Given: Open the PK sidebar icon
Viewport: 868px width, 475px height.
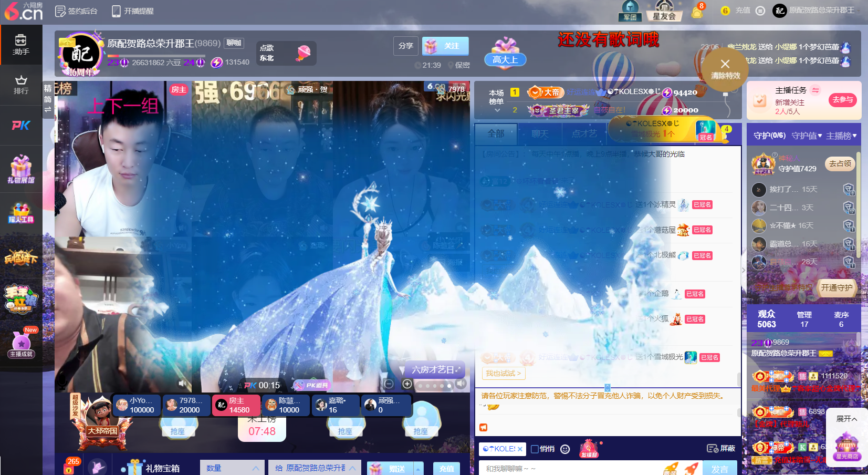Looking at the screenshot, I should 21,125.
